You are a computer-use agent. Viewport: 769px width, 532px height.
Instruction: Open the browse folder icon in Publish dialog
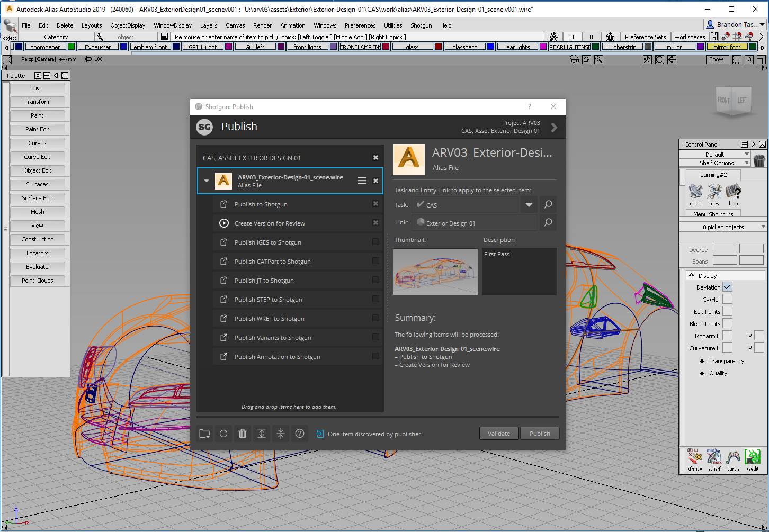point(204,434)
